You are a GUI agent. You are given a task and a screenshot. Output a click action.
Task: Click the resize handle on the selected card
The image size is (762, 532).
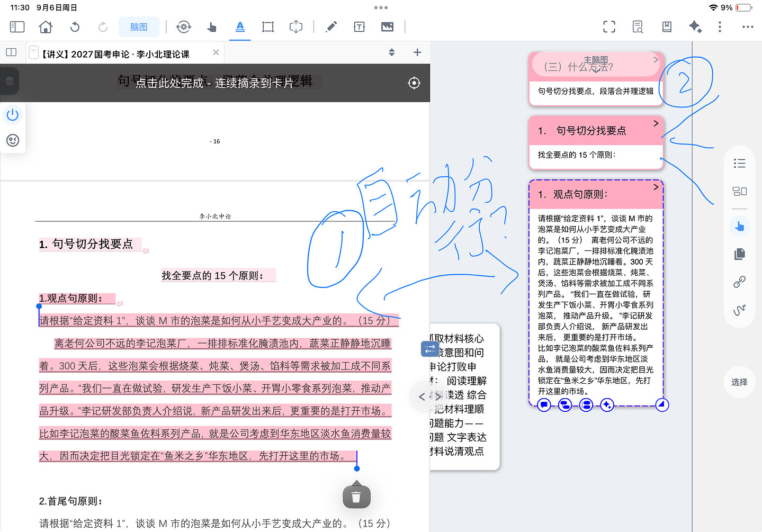(x=662, y=405)
